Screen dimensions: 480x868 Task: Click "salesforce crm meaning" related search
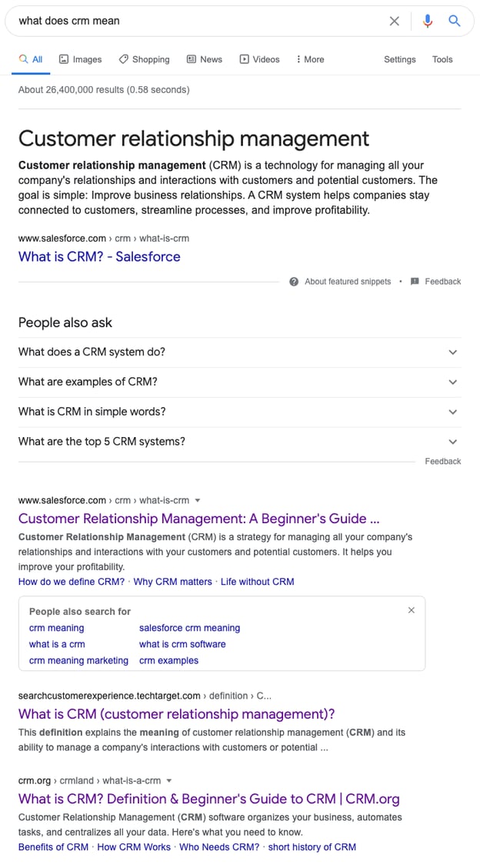(x=189, y=628)
